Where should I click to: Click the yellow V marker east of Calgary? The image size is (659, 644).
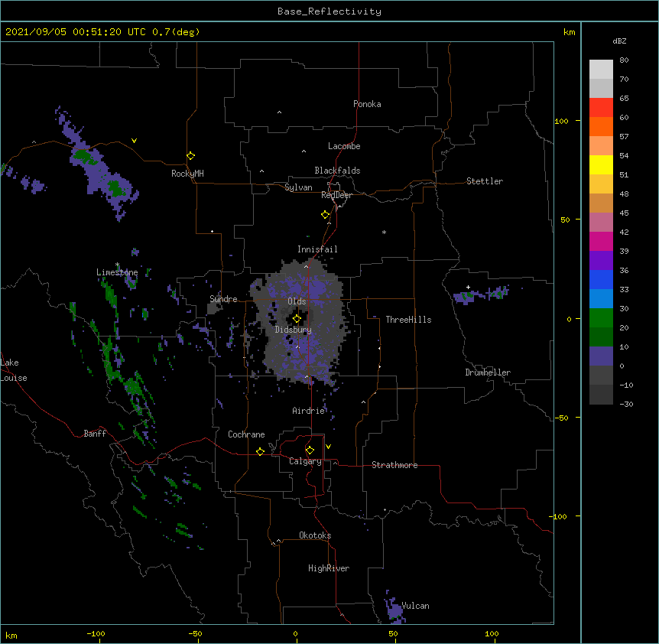coord(328,447)
